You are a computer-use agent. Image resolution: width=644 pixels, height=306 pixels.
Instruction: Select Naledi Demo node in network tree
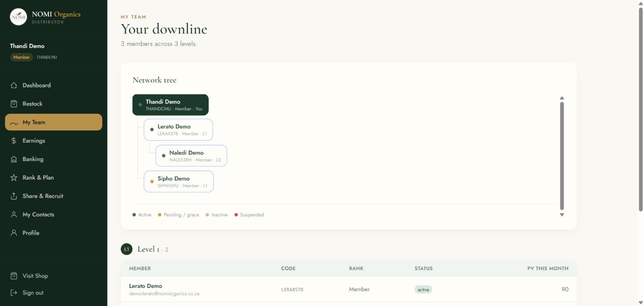coord(191,156)
